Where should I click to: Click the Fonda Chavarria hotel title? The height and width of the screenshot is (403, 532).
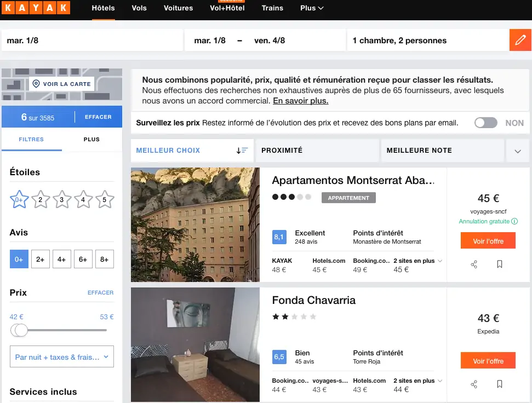pos(314,300)
